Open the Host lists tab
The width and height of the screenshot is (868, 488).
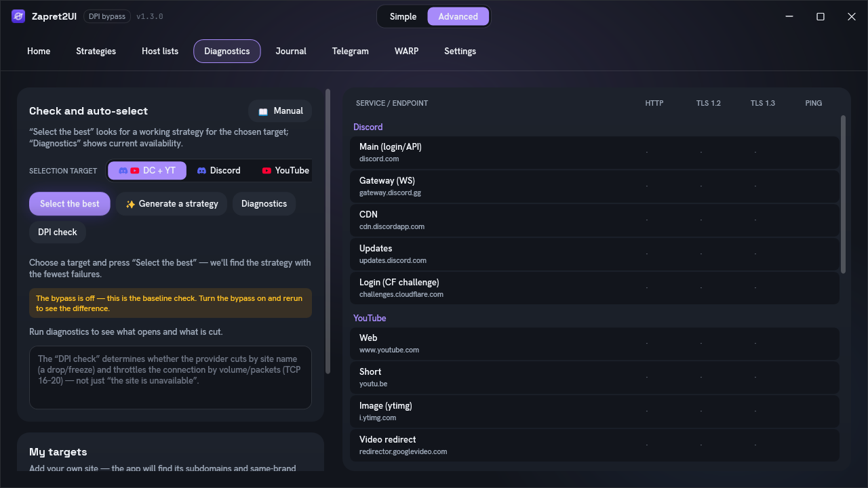click(160, 52)
